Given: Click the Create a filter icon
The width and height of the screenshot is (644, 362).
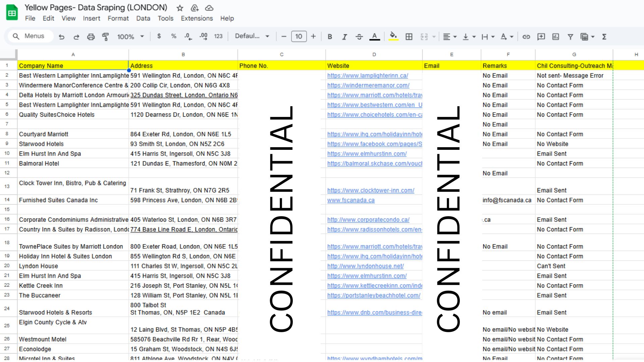Looking at the screenshot, I should 570,37.
